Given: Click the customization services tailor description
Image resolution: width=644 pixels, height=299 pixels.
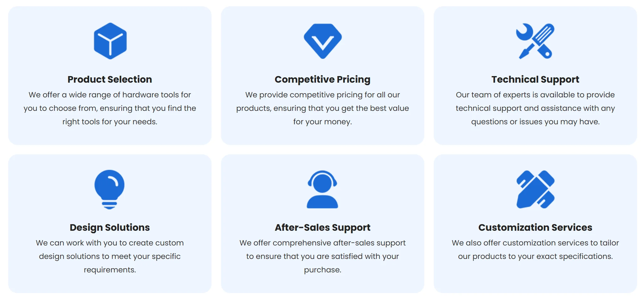Looking at the screenshot, I should (x=535, y=250).
